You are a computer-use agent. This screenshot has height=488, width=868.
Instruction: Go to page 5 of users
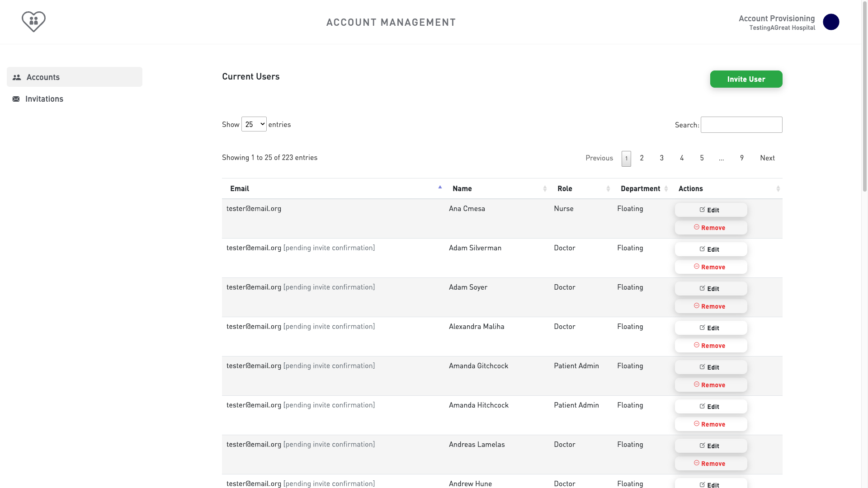[x=702, y=158]
